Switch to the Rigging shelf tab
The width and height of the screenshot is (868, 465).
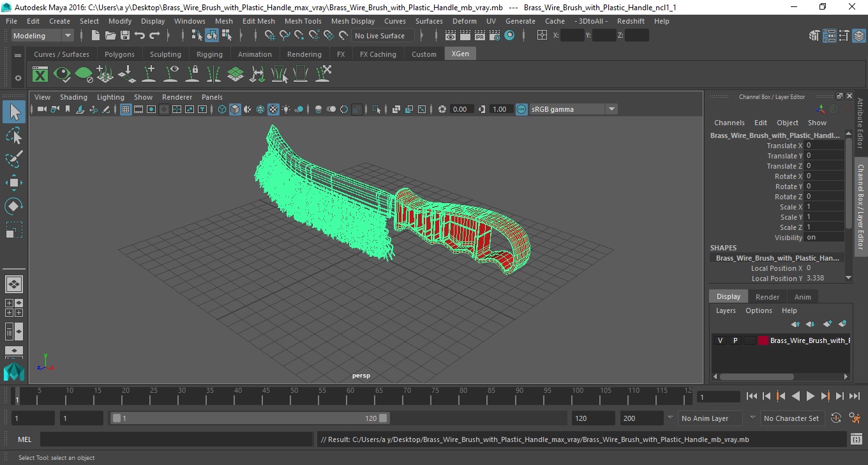[209, 54]
